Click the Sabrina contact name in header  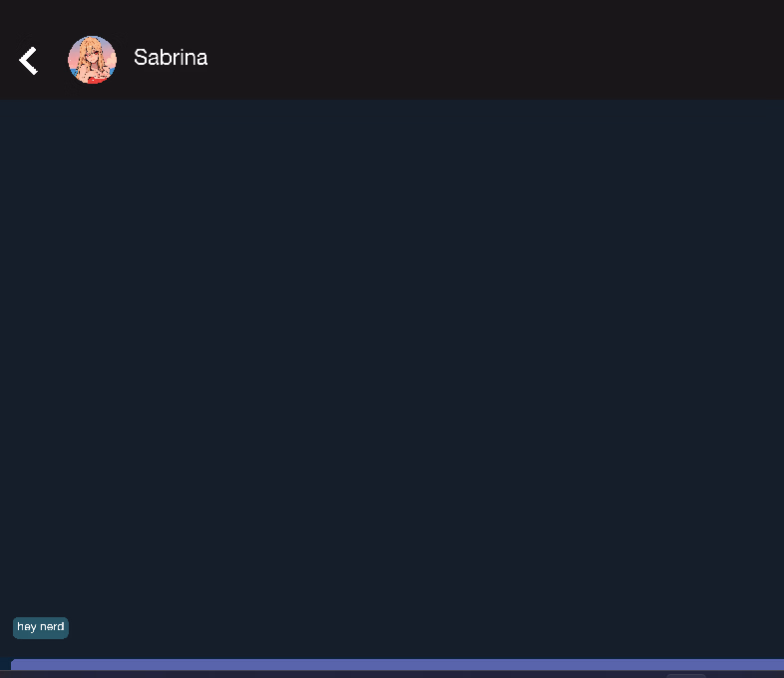pyautogui.click(x=171, y=58)
